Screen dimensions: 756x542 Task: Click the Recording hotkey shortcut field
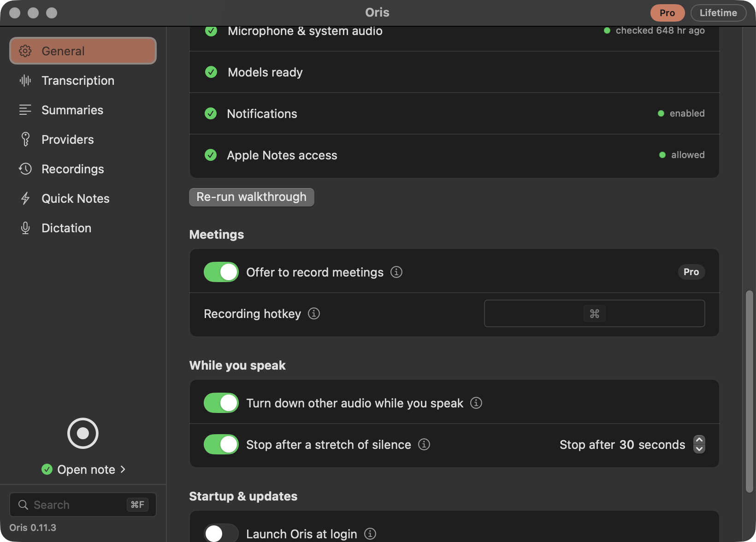595,313
